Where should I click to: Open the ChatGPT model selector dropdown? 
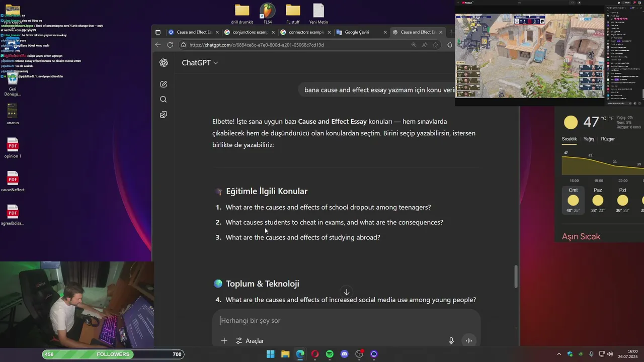(x=200, y=63)
